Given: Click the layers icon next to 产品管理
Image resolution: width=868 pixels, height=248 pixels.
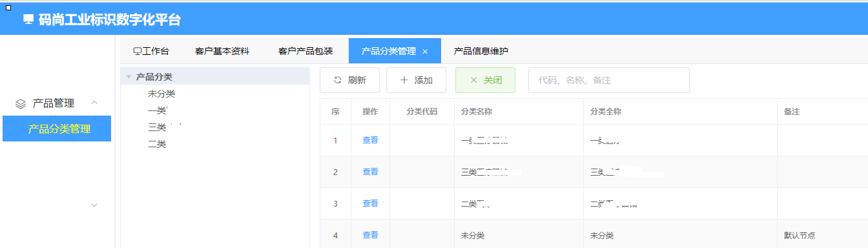Looking at the screenshot, I should (x=21, y=103).
